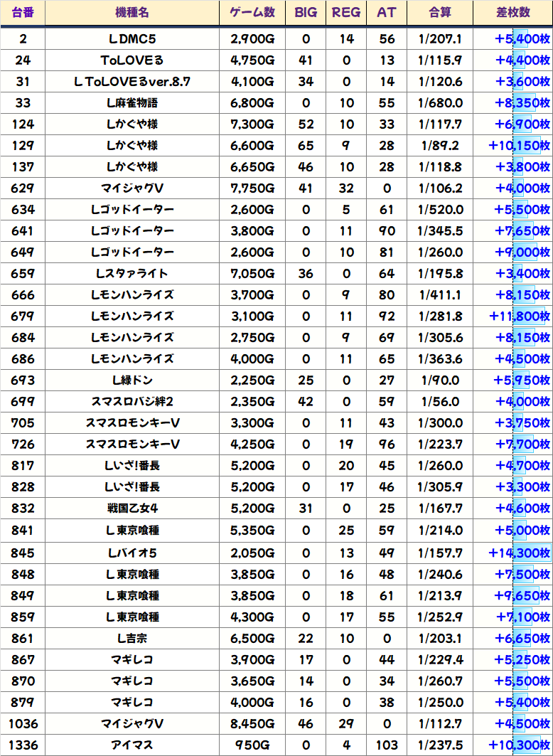Select マイジャグV in row 629
553x756 pixels.
coord(132,188)
